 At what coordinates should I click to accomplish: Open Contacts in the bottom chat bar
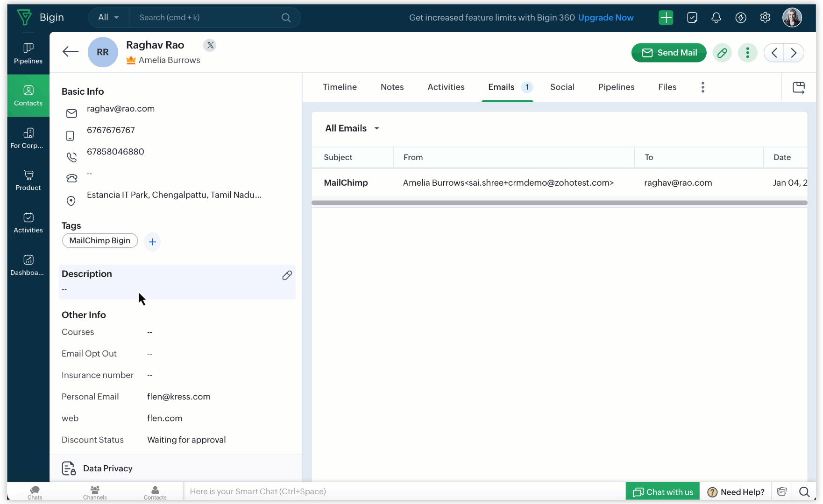pos(155,493)
